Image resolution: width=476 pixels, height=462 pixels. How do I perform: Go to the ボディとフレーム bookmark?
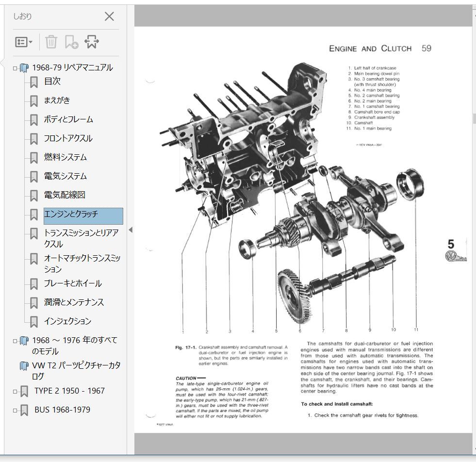68,119
